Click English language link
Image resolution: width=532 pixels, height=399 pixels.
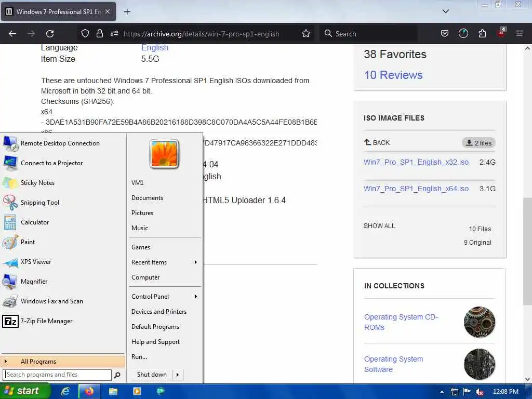pos(155,47)
